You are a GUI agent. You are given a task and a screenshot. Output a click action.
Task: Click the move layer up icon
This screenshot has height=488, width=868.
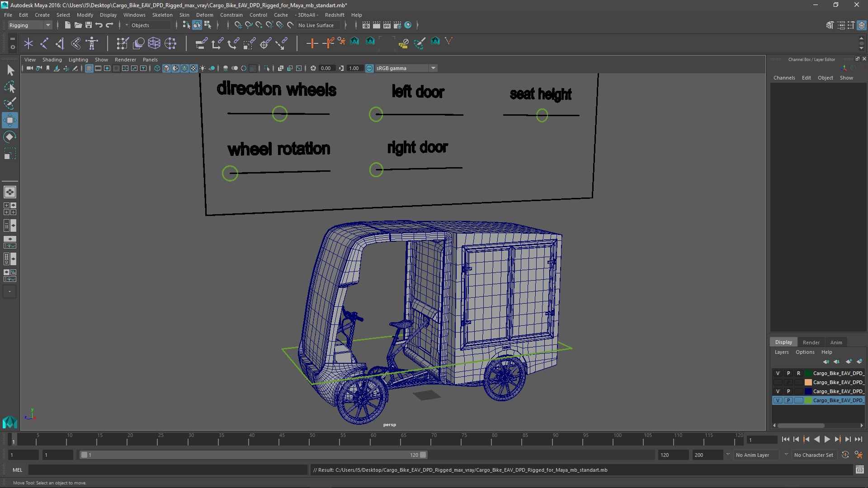click(826, 361)
